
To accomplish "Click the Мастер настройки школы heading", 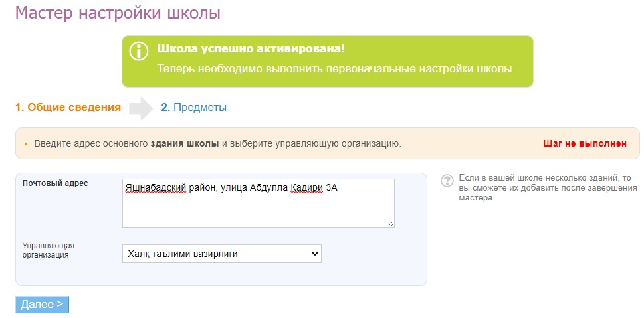I will [118, 13].
